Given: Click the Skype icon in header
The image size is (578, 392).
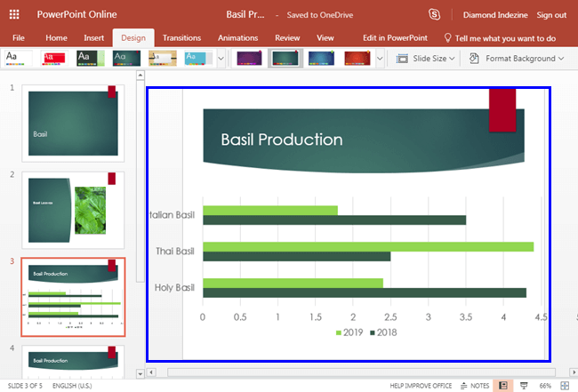Looking at the screenshot, I should pos(434,14).
